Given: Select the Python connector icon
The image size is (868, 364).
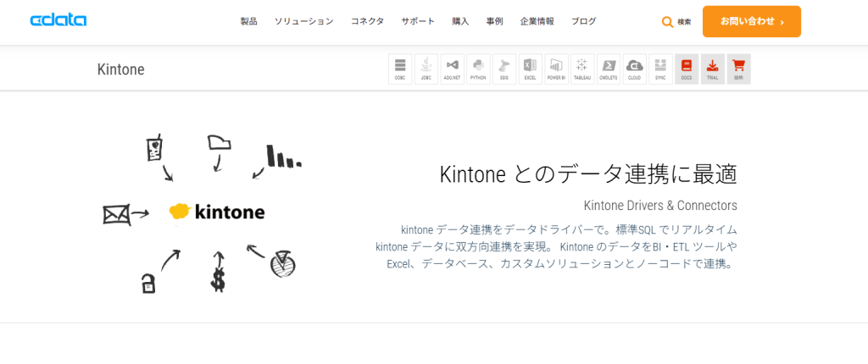Looking at the screenshot, I should pos(478,69).
